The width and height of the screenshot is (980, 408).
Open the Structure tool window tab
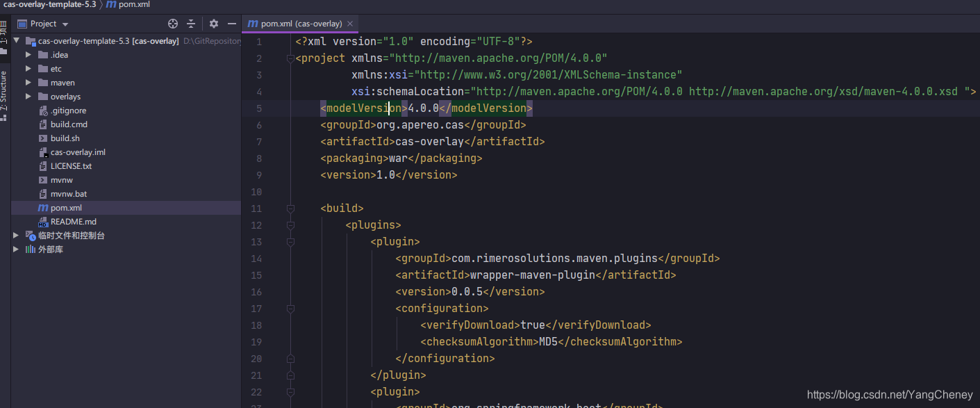tap(4, 95)
